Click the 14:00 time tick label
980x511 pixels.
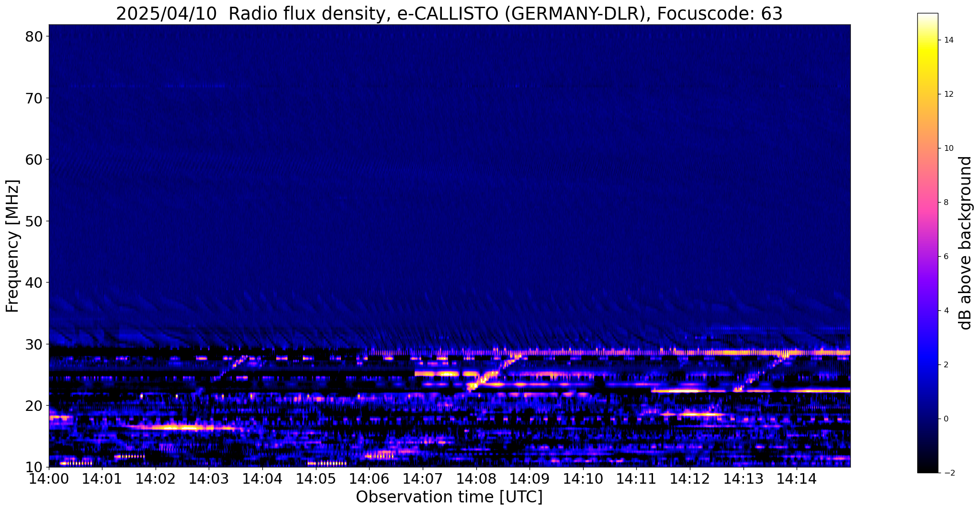coord(49,479)
